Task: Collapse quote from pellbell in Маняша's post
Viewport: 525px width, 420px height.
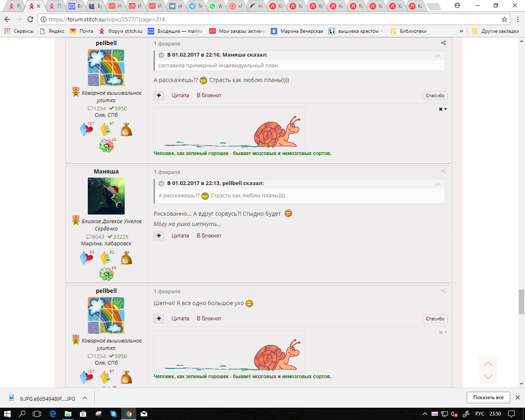Action: 162,183
